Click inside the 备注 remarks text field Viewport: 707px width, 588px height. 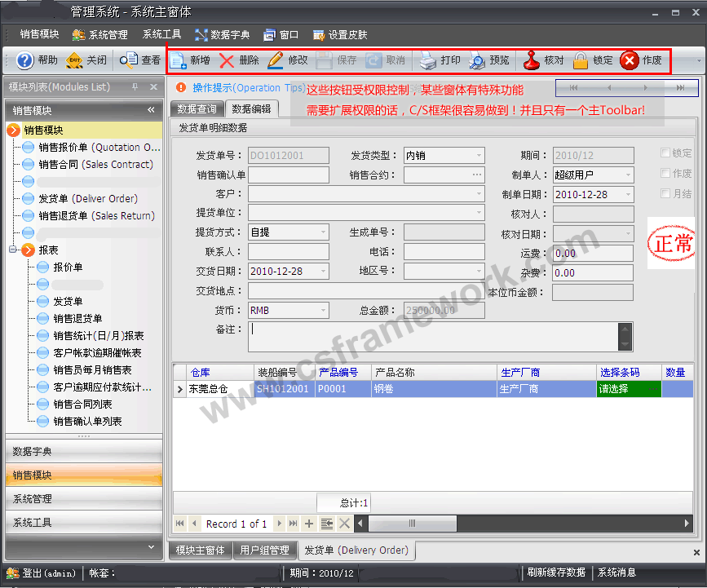(x=432, y=335)
